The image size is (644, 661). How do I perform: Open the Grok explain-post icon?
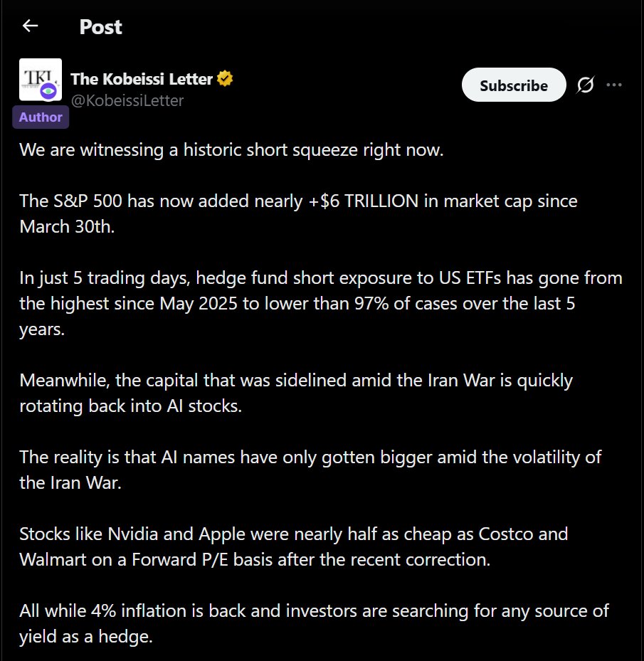585,85
